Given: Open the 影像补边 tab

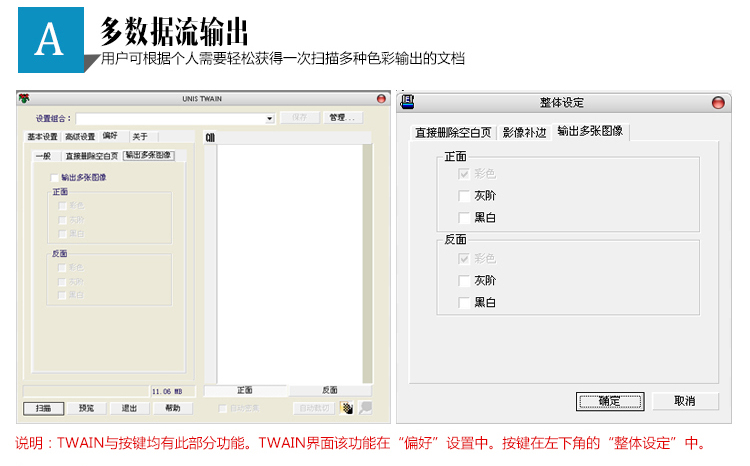Looking at the screenshot, I should click(525, 132).
